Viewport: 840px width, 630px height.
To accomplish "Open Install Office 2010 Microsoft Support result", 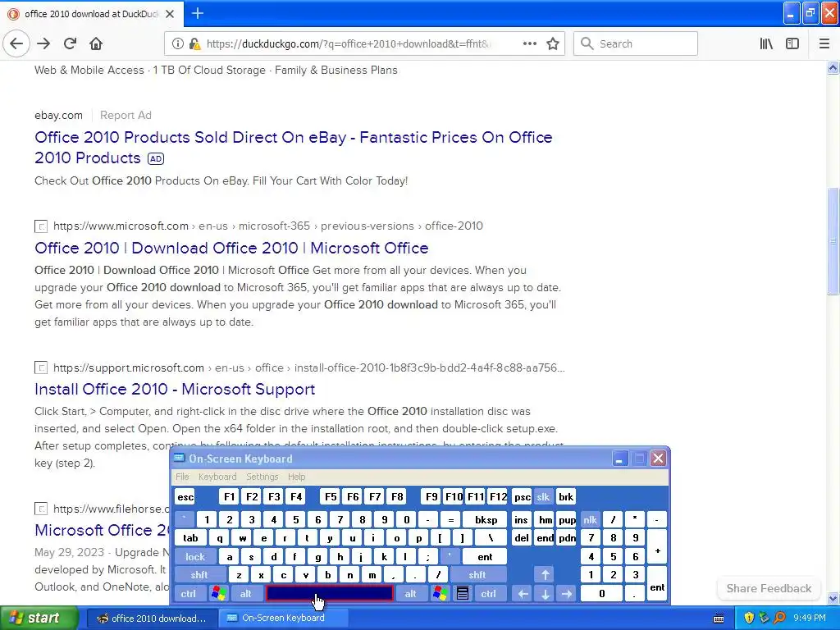I will pos(175,389).
